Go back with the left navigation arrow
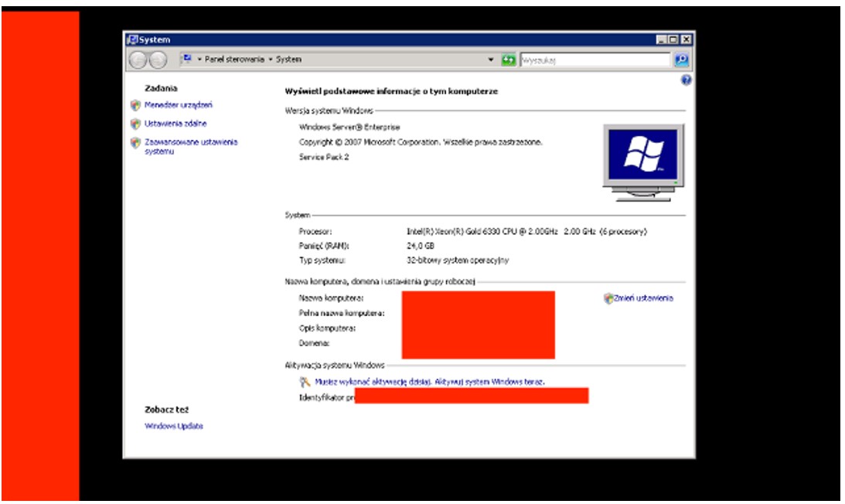845x504 pixels. [138, 60]
